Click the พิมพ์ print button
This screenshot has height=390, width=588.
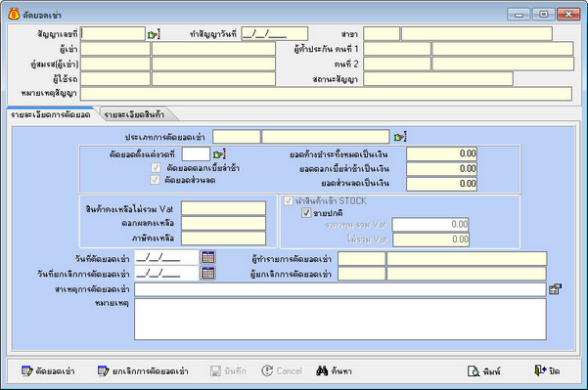(x=483, y=371)
